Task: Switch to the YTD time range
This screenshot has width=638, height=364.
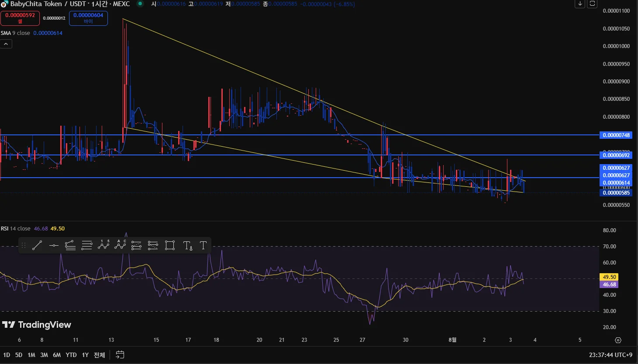Action: click(x=71, y=355)
